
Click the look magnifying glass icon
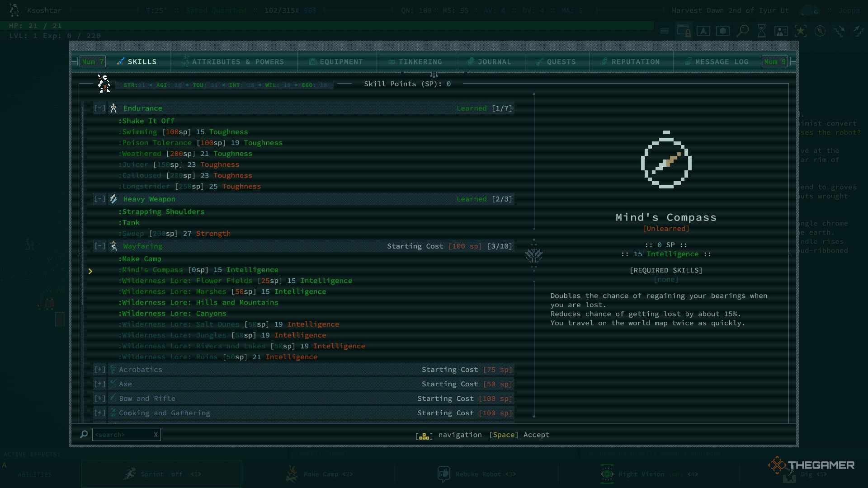click(x=742, y=31)
